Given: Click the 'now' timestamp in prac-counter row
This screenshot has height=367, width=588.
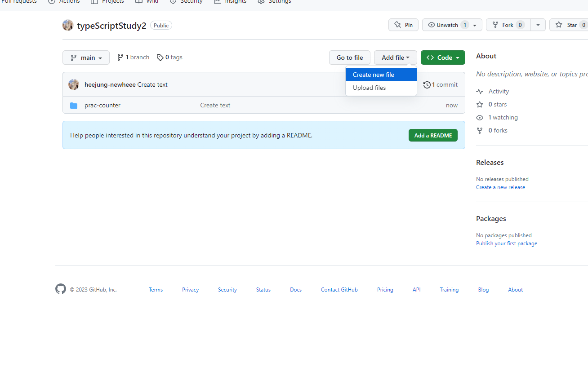Looking at the screenshot, I should (452, 105).
